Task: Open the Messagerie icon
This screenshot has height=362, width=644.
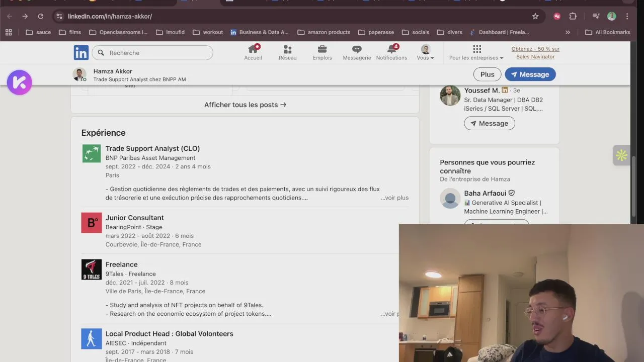Action: pyautogui.click(x=357, y=52)
